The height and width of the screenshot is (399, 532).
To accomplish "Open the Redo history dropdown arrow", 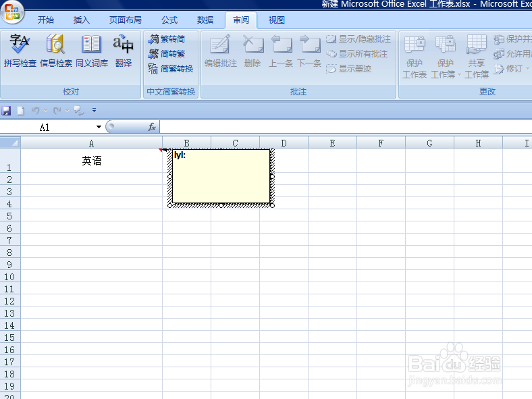I will (68, 111).
